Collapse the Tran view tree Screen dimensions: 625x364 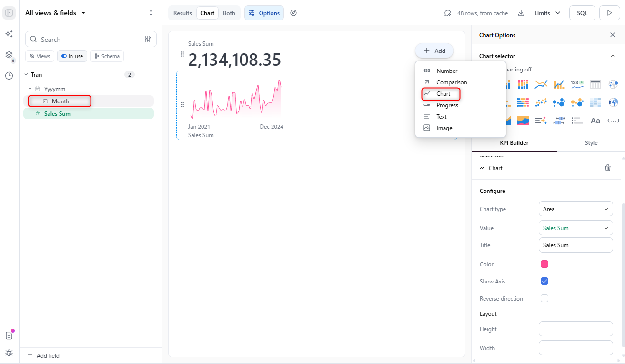(26, 75)
